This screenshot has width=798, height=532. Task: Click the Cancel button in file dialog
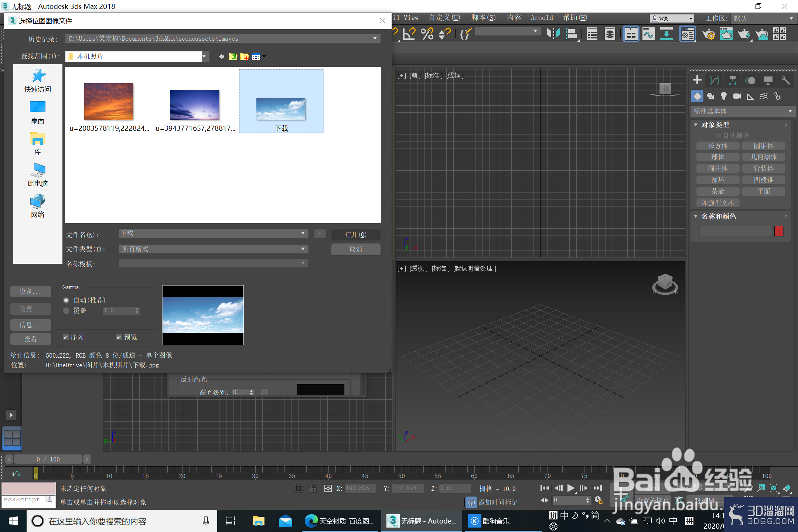[x=355, y=249]
